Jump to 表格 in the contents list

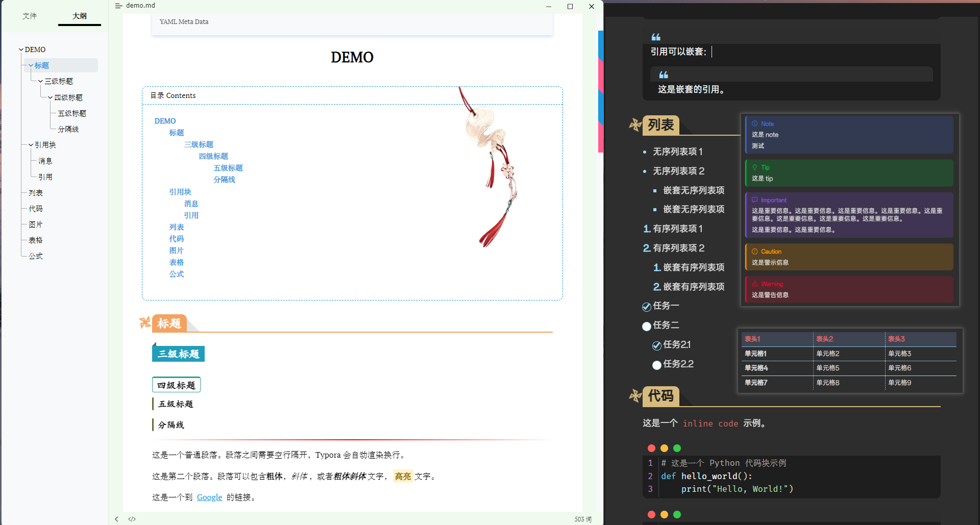pyautogui.click(x=176, y=262)
